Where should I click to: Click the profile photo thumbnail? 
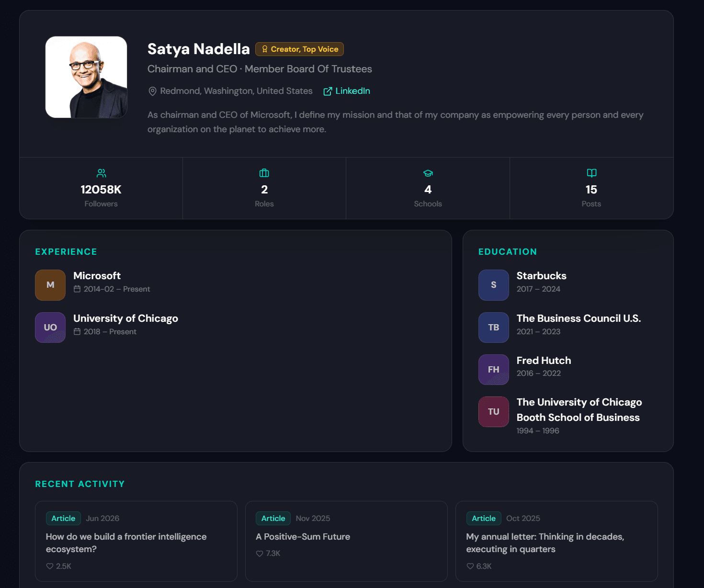point(86,77)
